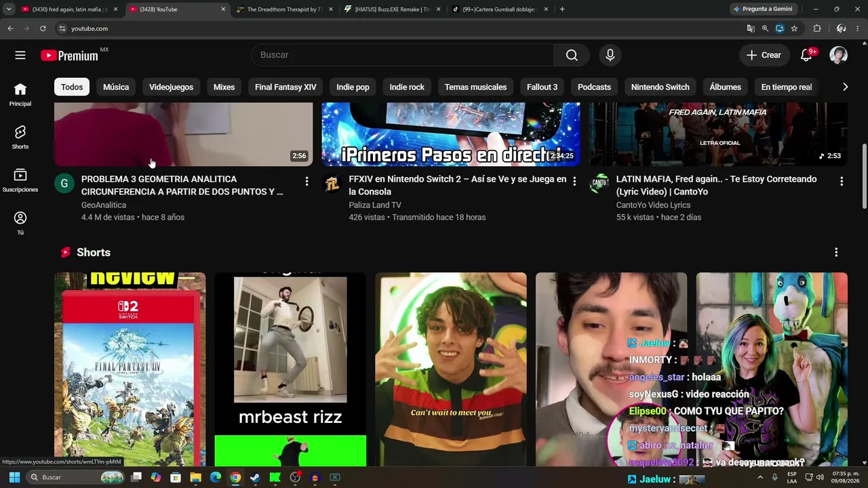This screenshot has width=868, height=488.
Task: Select the Música filter chip
Action: [116, 87]
